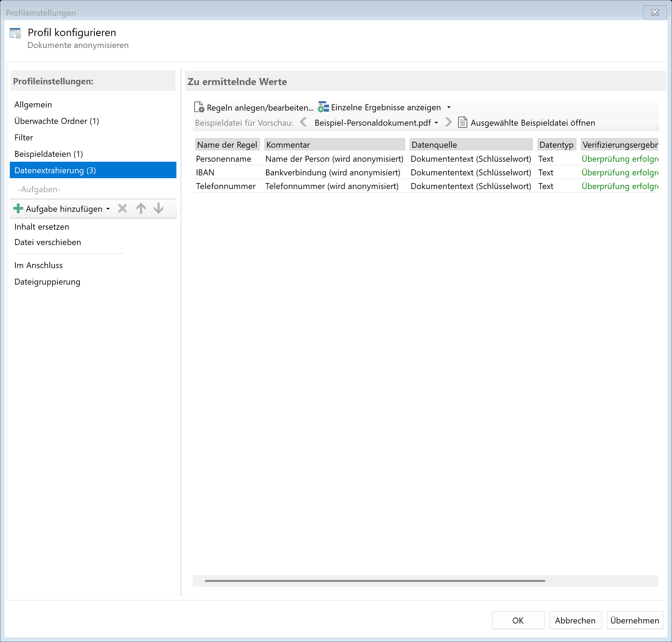672x642 pixels.
Task: Move task down with arrow icon
Action: pyautogui.click(x=159, y=209)
